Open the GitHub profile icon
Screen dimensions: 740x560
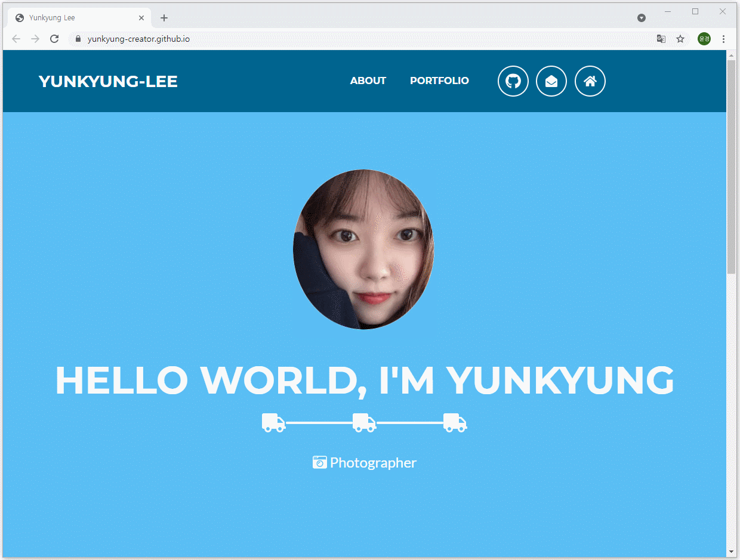coord(513,81)
